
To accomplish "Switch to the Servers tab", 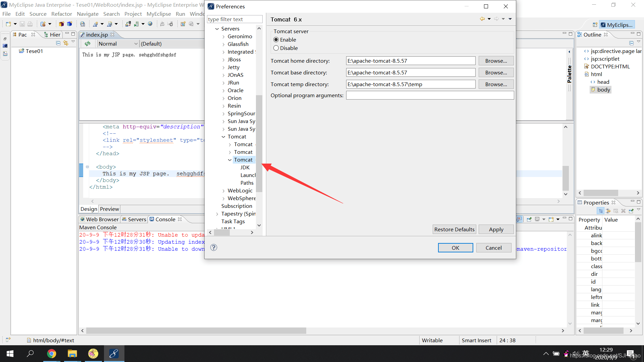I will (134, 219).
